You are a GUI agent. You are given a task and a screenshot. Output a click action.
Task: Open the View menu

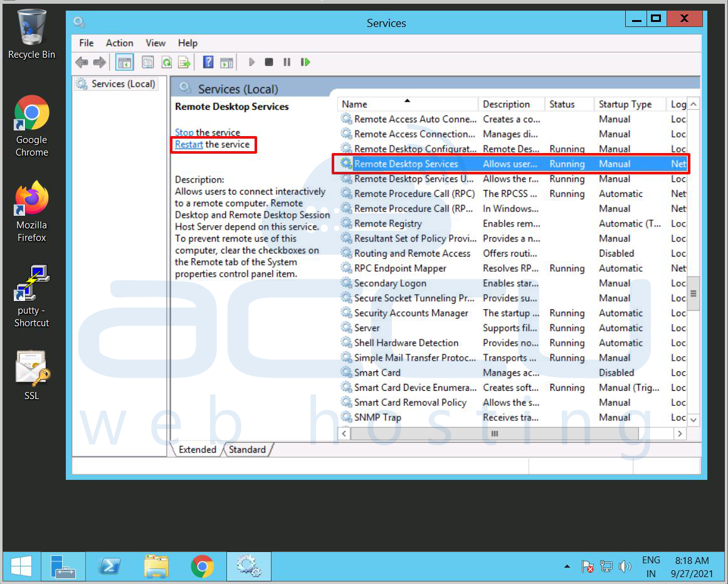pos(156,43)
